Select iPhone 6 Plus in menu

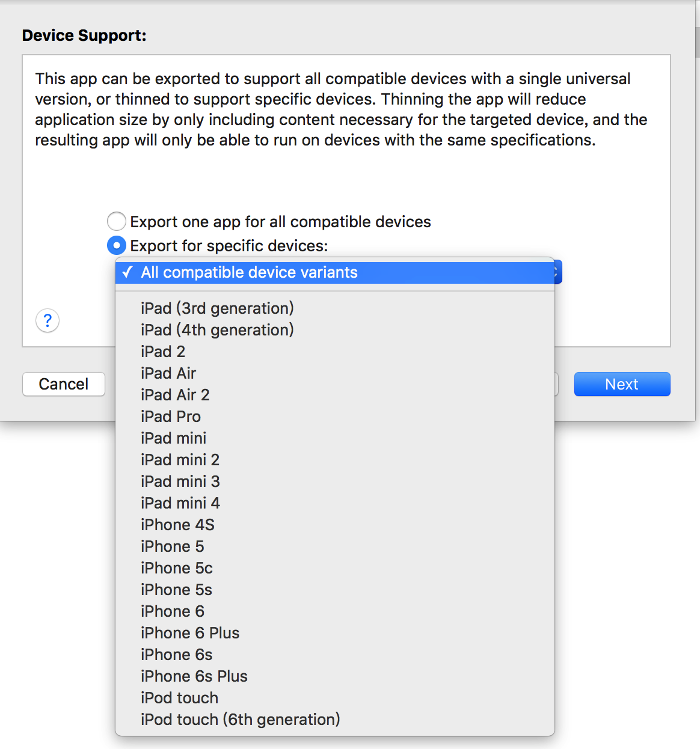pyautogui.click(x=190, y=633)
